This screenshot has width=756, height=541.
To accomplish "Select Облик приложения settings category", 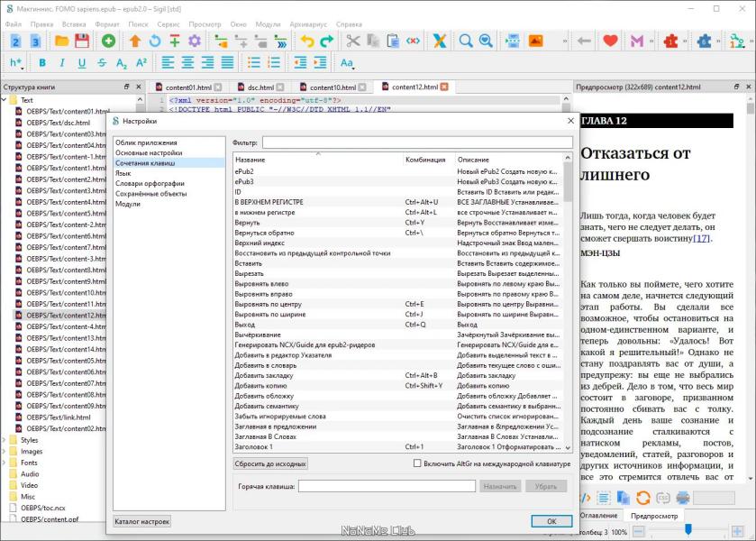I will pyautogui.click(x=146, y=142).
